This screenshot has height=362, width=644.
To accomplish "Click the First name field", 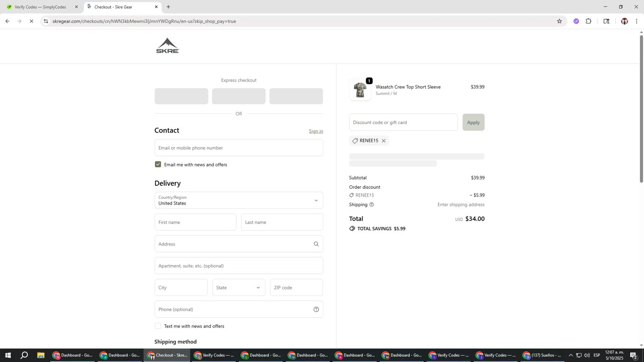I will coord(195,222).
